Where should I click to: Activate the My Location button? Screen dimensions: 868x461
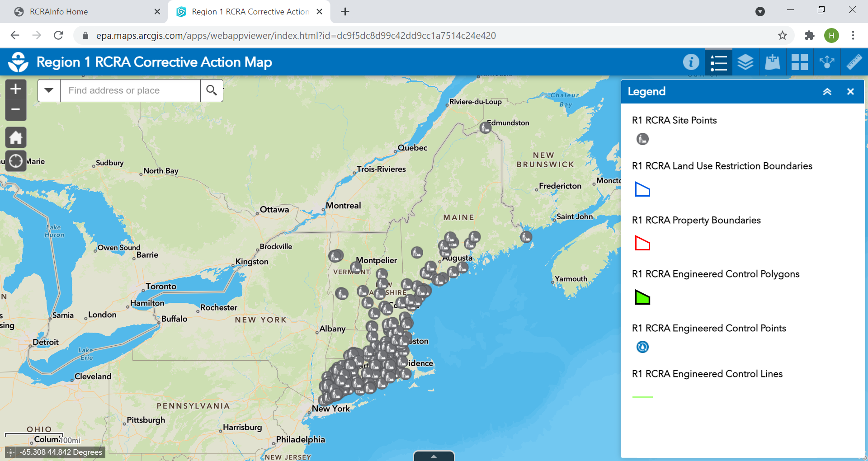[16, 161]
